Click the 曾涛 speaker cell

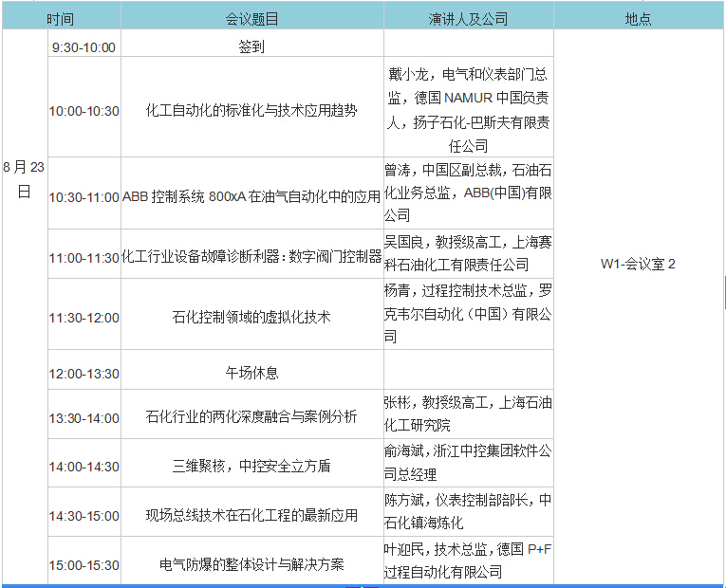[468, 193]
